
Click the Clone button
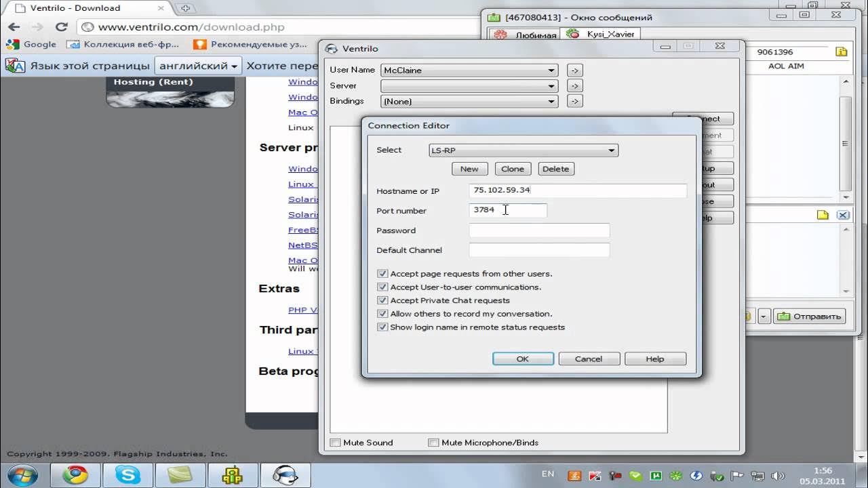click(x=513, y=169)
